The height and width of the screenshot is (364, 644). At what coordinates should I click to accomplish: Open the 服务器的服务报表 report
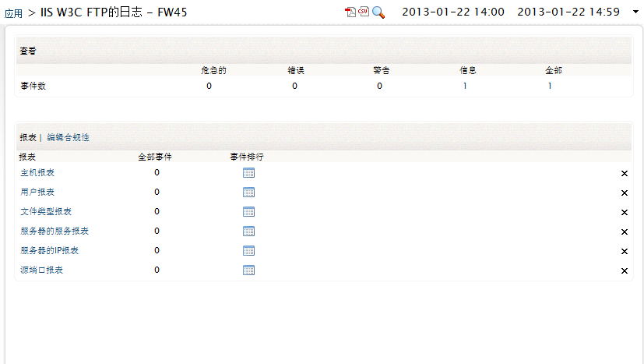point(55,231)
